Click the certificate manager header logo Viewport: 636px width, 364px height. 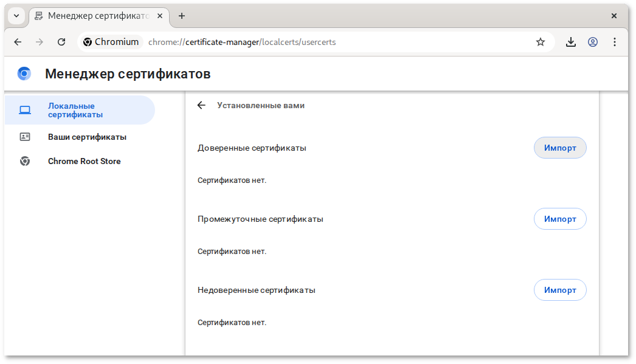[x=24, y=73]
